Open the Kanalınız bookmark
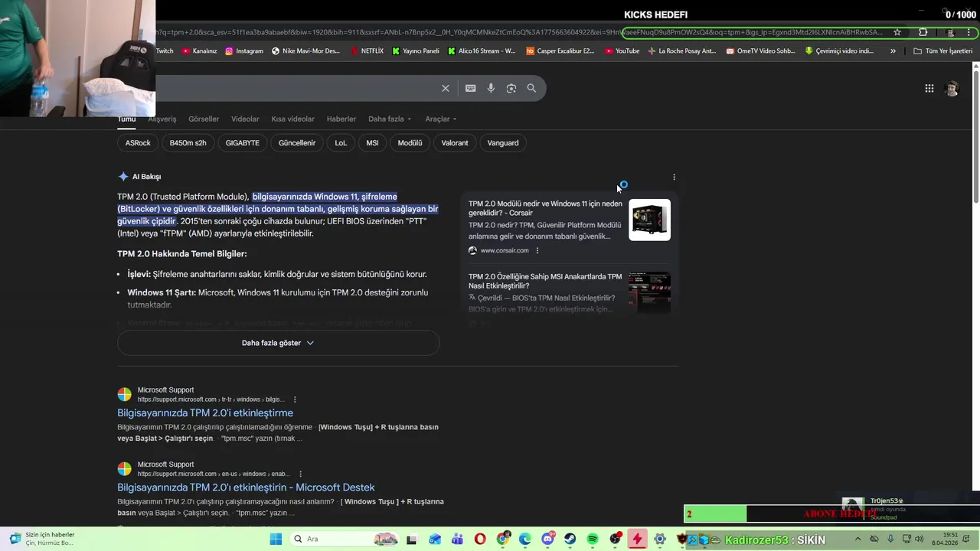This screenshot has height=551, width=980. pyautogui.click(x=199, y=51)
